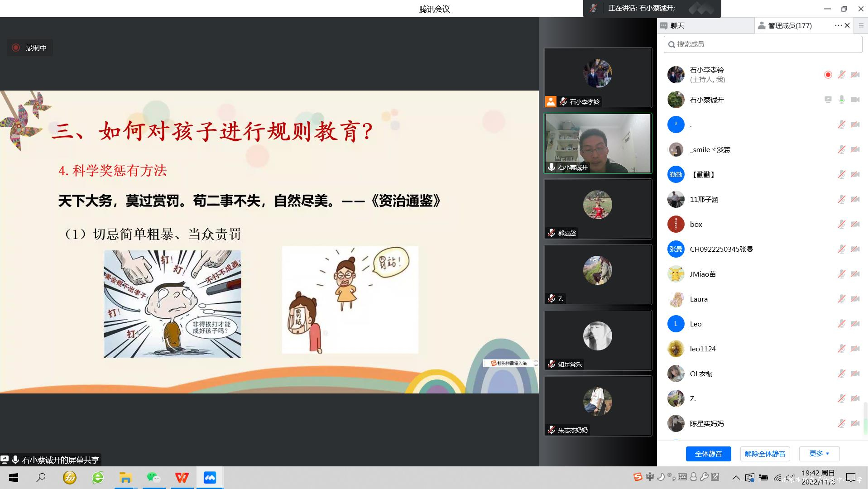868x489 pixels.
Task: Toggle camera icon for member box
Action: pos(855,224)
